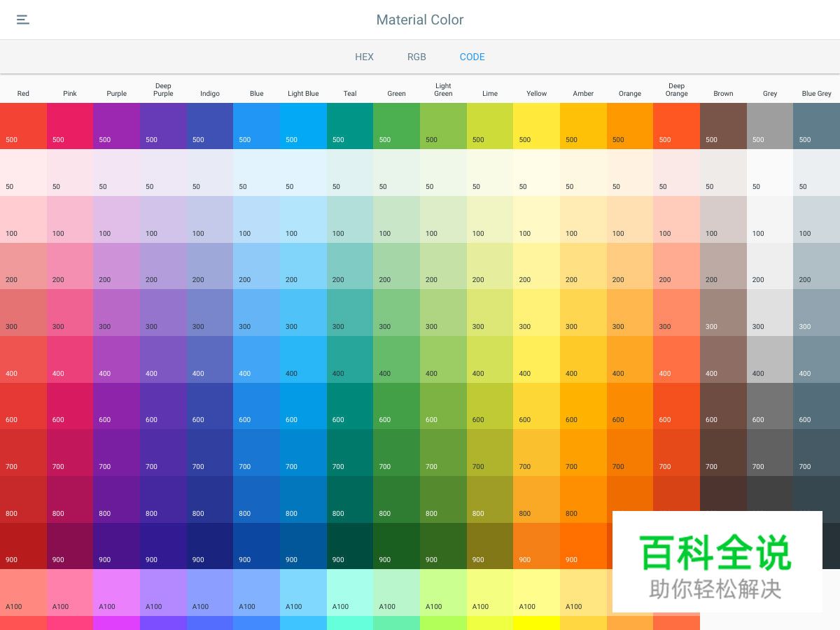Pick the Amber 700 color swatch
Screen dimensions: 840x630
[583, 453]
